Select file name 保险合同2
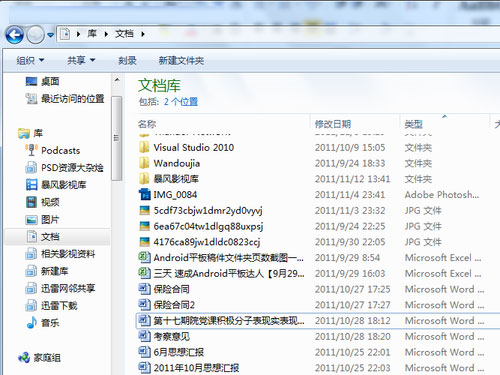 pyautogui.click(x=174, y=305)
